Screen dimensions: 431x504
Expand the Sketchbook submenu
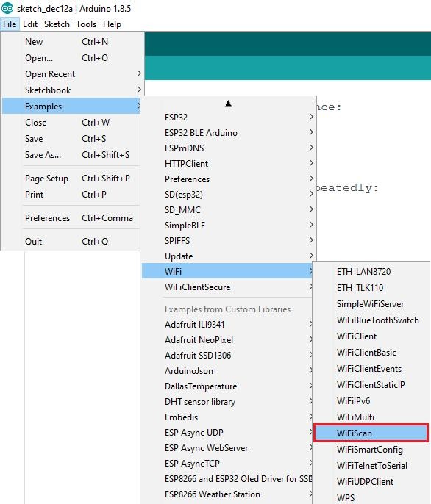coord(72,90)
